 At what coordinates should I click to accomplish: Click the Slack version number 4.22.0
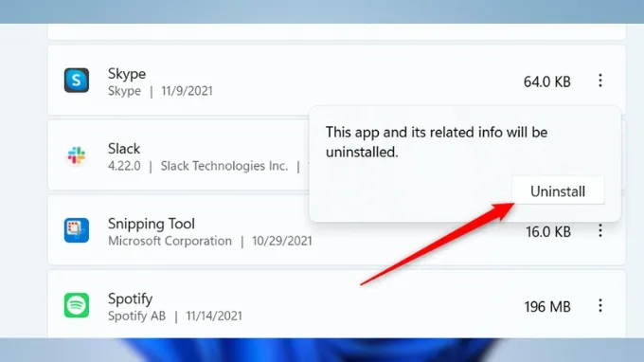124,166
